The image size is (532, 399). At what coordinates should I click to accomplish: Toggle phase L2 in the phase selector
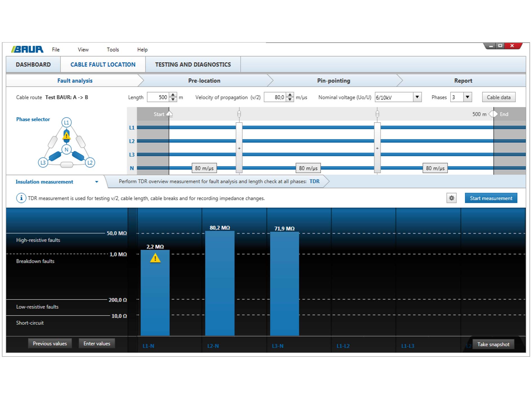(x=90, y=162)
